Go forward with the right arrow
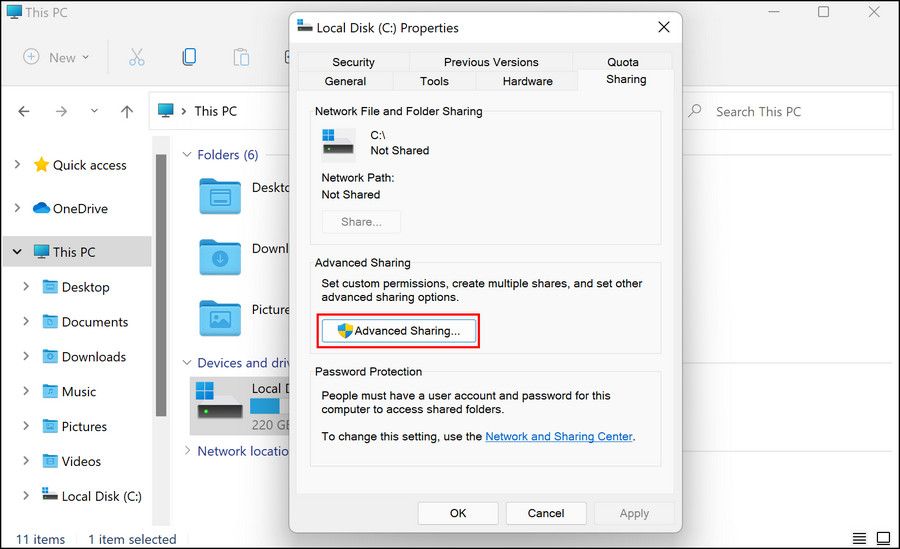This screenshot has height=549, width=900. pos(61,111)
